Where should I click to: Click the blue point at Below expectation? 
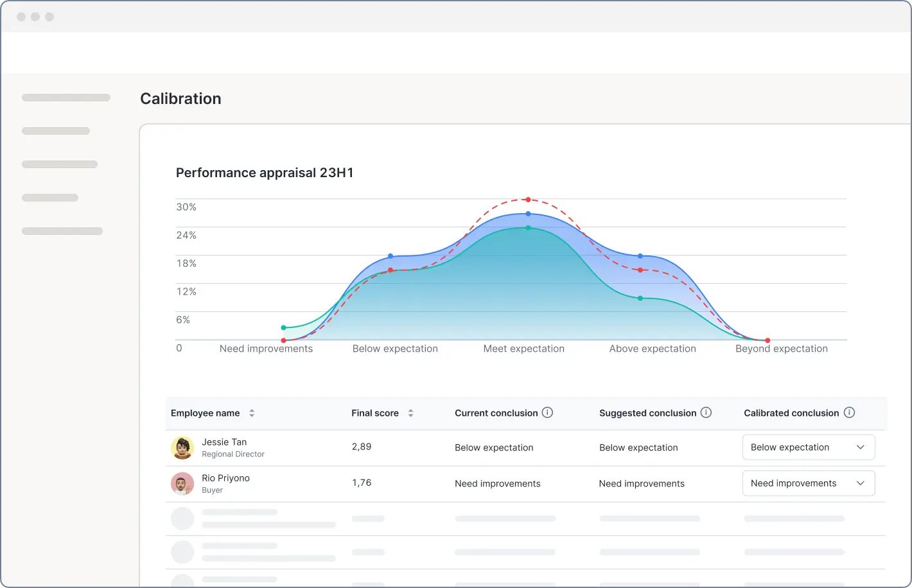click(x=390, y=256)
